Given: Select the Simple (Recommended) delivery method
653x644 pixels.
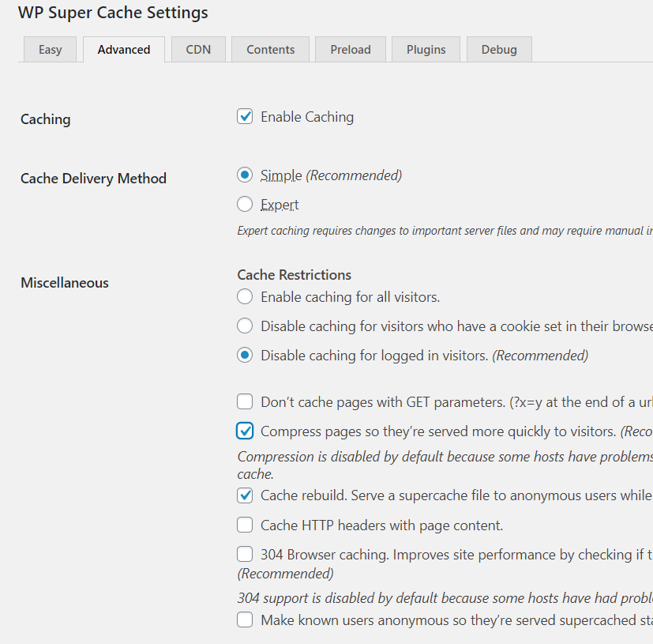Looking at the screenshot, I should coord(245,175).
